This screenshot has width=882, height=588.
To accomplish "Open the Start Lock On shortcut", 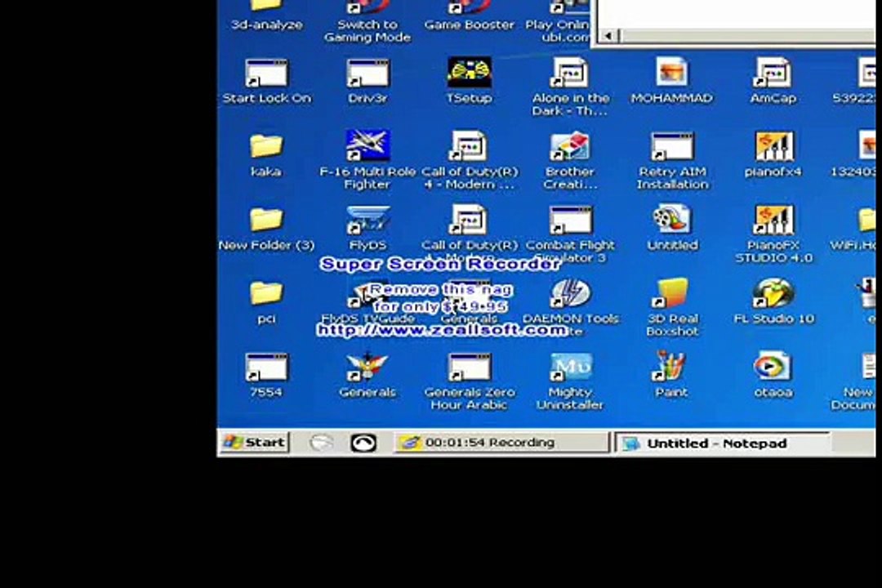I will [x=266, y=73].
